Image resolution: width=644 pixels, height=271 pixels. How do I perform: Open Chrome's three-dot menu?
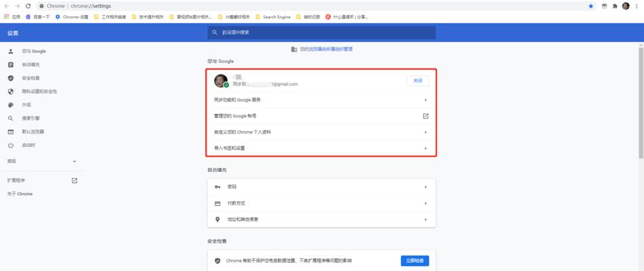637,6
